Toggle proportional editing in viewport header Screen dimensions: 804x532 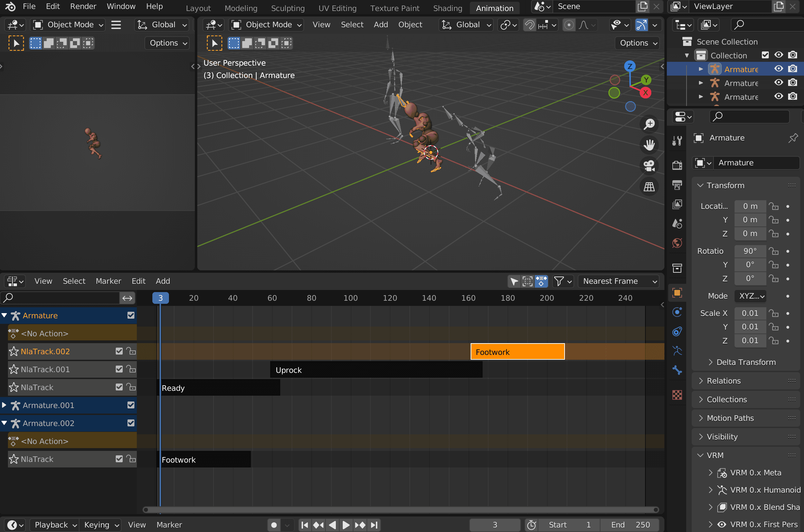pyautogui.click(x=569, y=25)
